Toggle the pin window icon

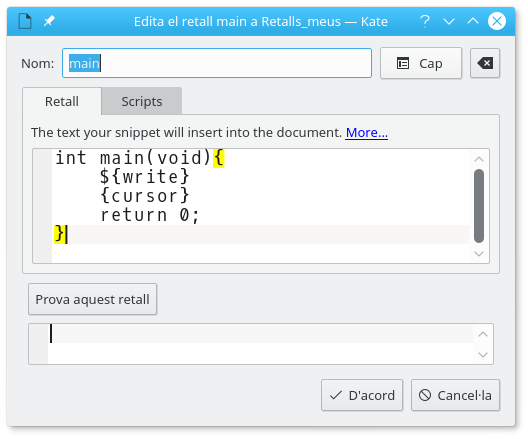(x=49, y=22)
